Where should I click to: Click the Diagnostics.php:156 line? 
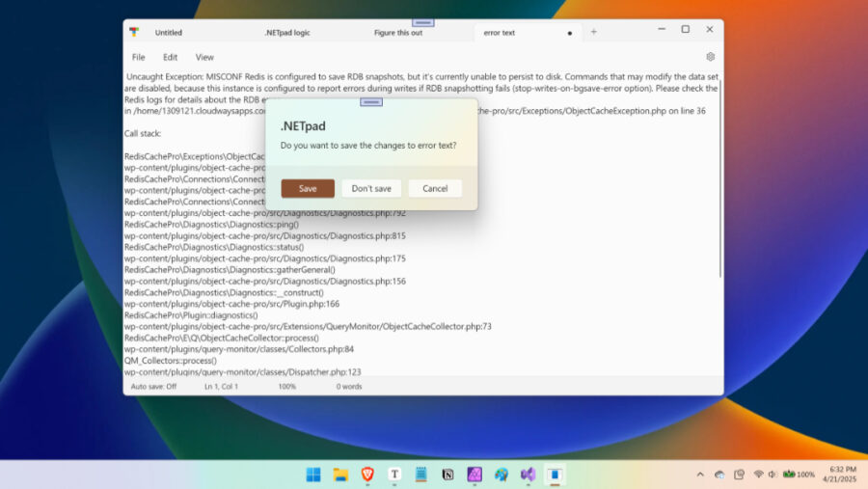pyautogui.click(x=264, y=282)
